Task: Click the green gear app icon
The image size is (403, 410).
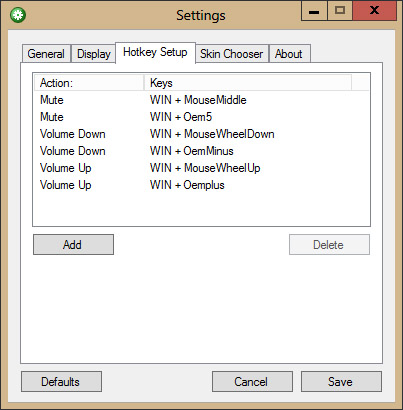Action: click(x=18, y=15)
